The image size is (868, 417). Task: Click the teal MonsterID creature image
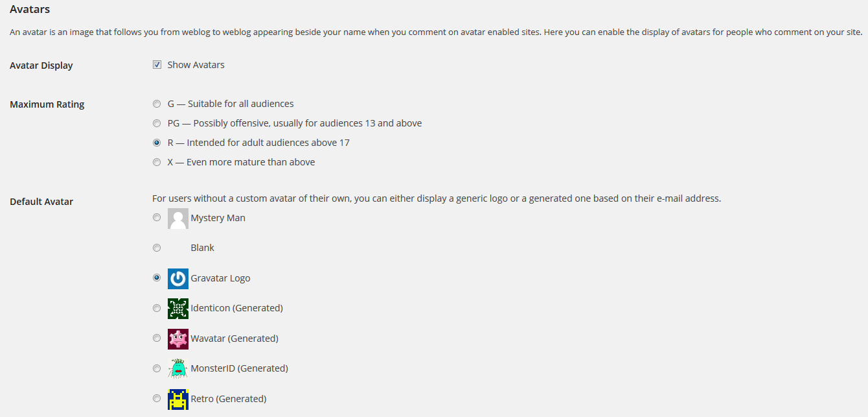tap(178, 369)
